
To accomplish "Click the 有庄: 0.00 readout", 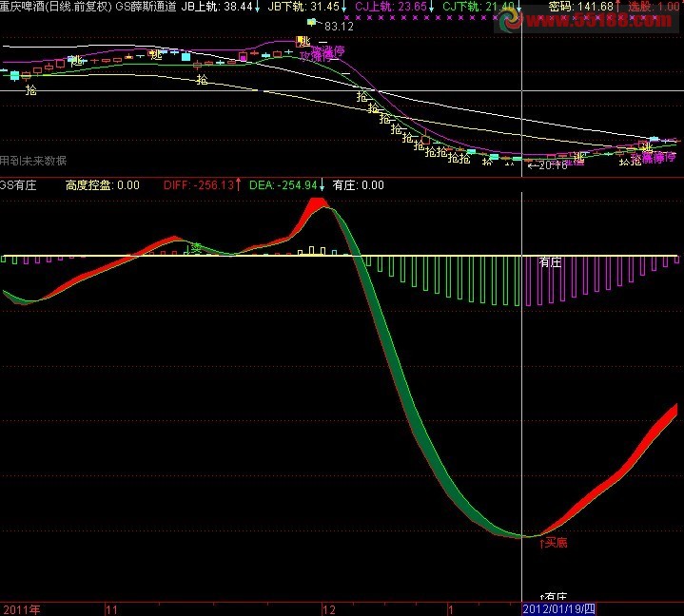I will tap(358, 185).
